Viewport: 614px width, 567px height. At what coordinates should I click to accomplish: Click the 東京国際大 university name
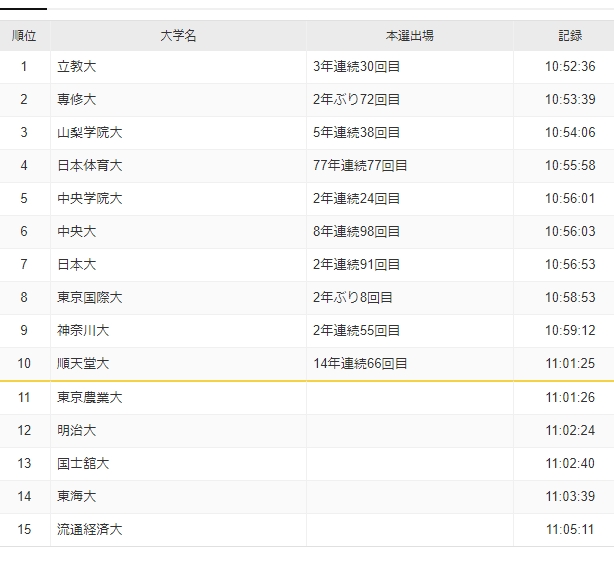point(90,298)
